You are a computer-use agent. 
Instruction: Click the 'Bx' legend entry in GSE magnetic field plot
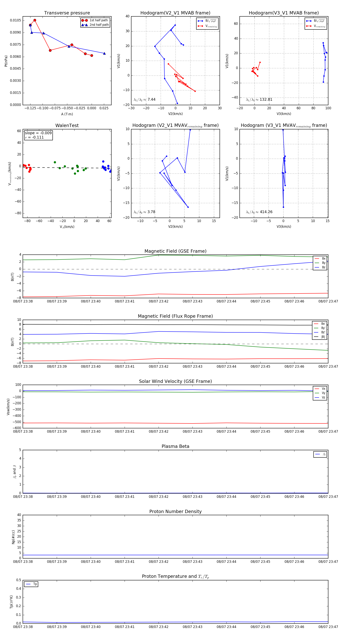pos(320,259)
